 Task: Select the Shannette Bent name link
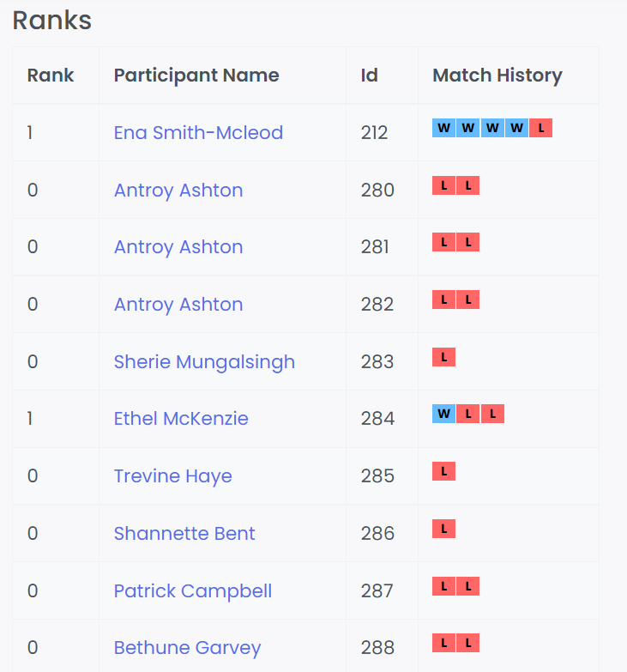[x=184, y=534]
